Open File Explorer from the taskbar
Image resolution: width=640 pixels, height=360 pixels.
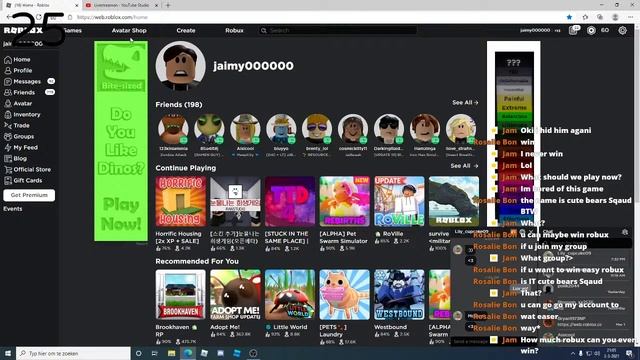[171, 353]
